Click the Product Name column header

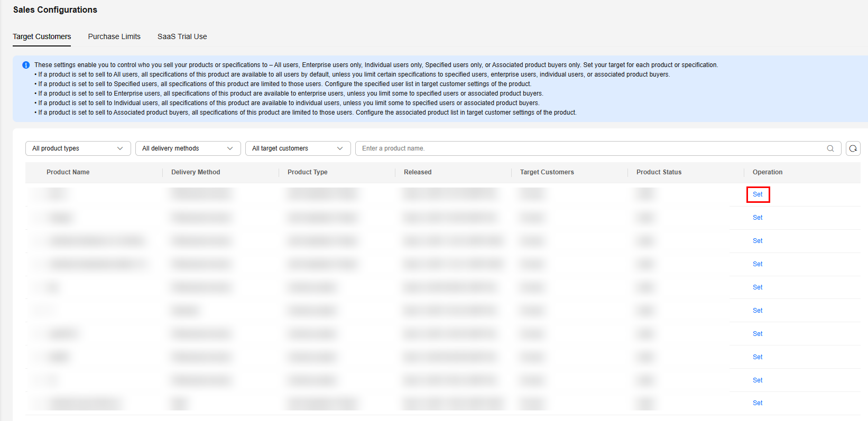[x=68, y=172]
